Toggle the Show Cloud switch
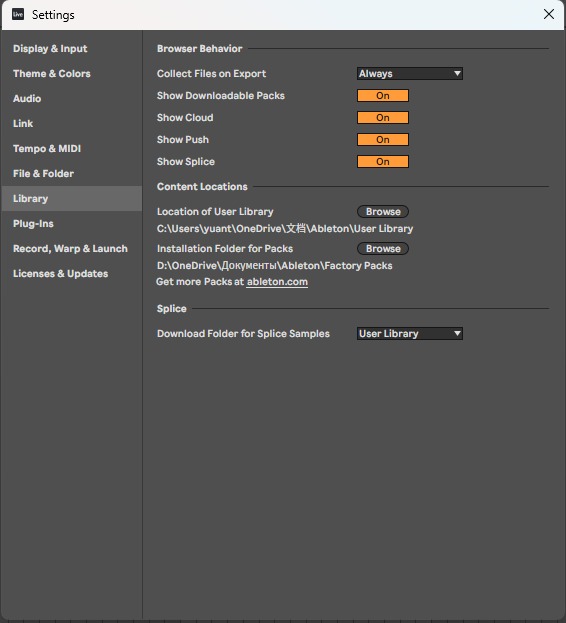This screenshot has height=623, width=566. tap(382, 118)
